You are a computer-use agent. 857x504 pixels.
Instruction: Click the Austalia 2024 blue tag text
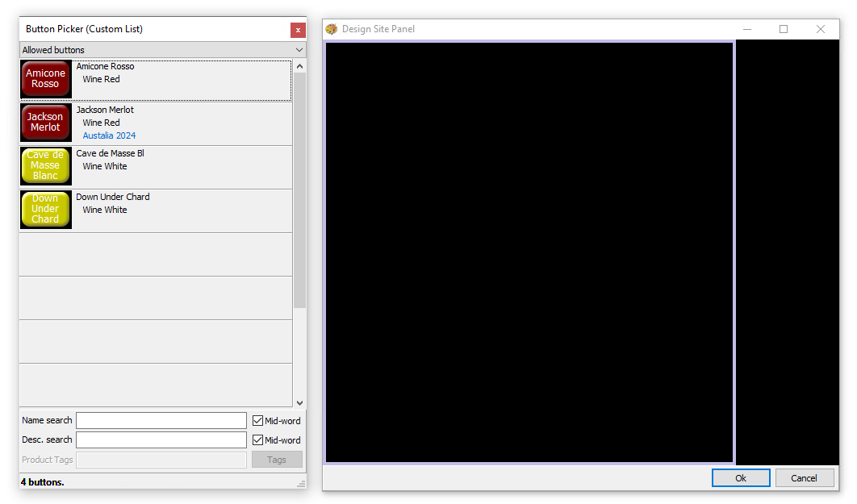click(109, 135)
